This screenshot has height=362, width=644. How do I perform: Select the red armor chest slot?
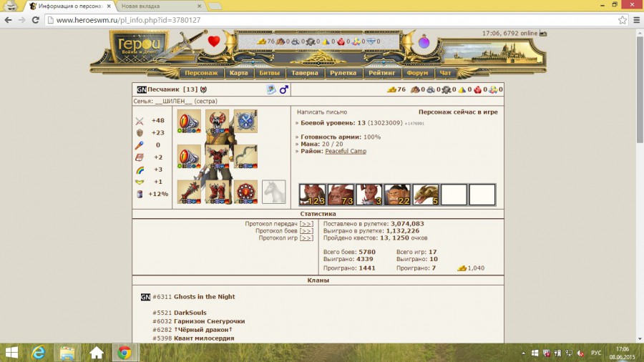click(x=218, y=157)
